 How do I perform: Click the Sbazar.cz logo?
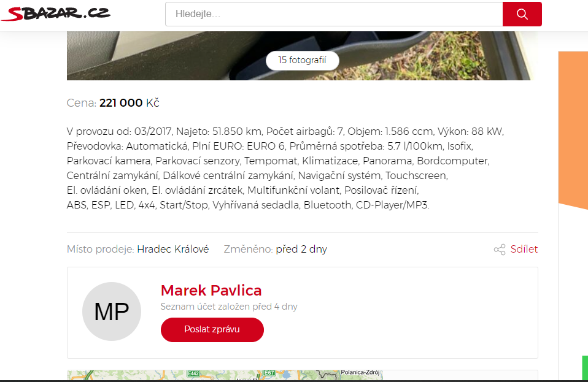pyautogui.click(x=55, y=13)
